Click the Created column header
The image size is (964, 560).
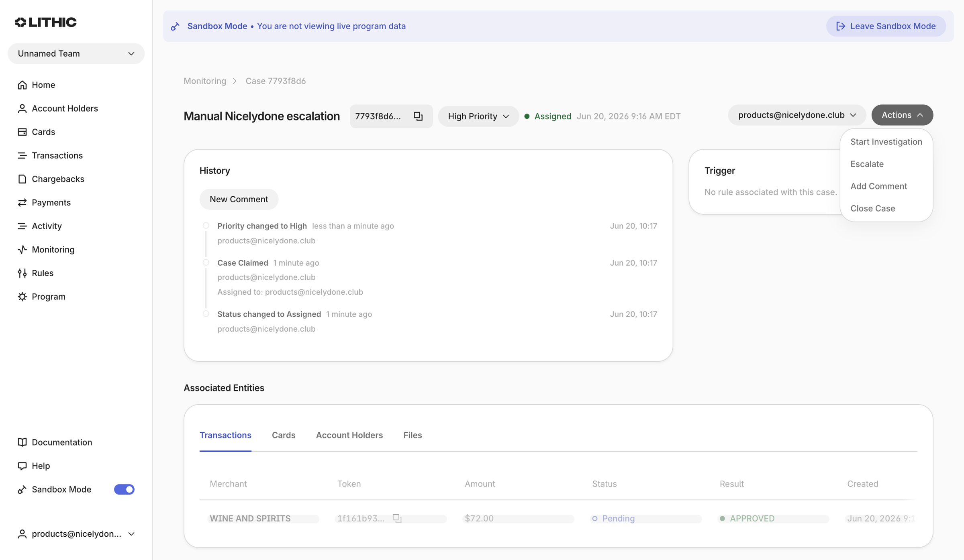tap(862, 484)
